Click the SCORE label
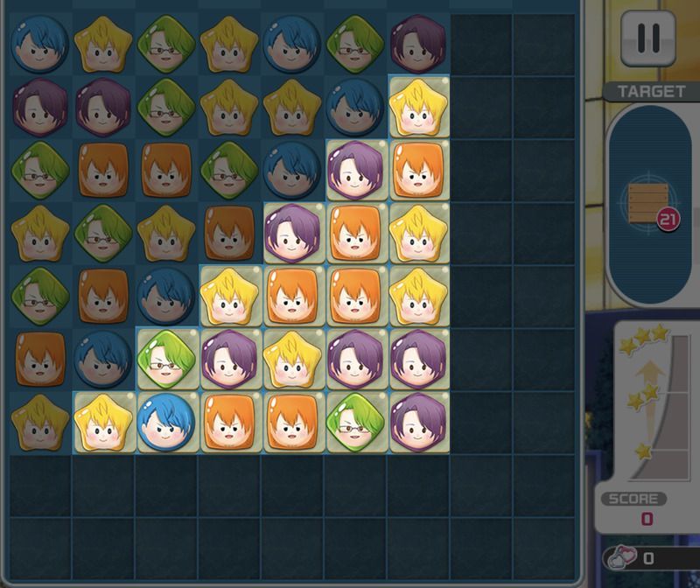This screenshot has width=700, height=588. [x=633, y=499]
